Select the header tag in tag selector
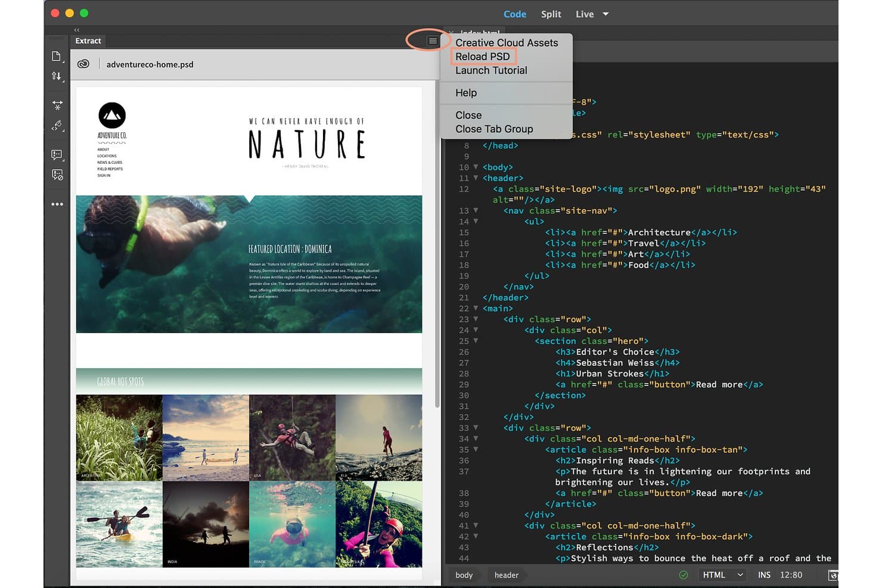 (507, 575)
